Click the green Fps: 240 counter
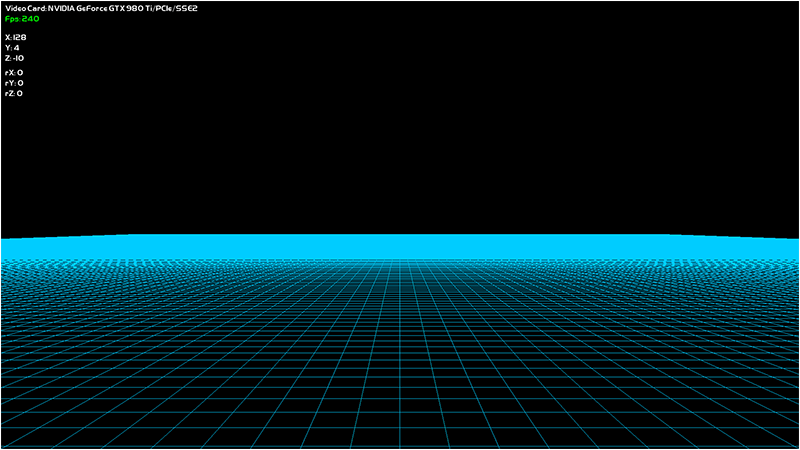This screenshot has width=800, height=450. [22, 19]
